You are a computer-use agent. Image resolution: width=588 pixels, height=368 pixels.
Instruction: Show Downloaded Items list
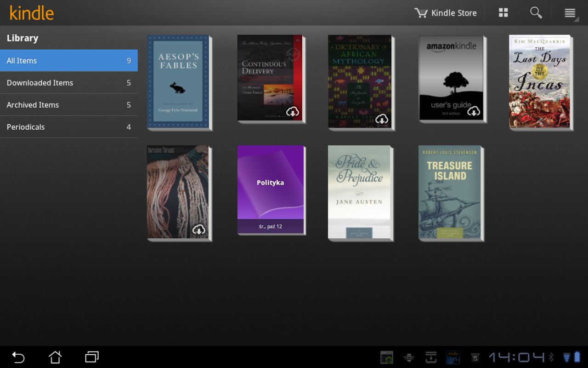click(69, 83)
